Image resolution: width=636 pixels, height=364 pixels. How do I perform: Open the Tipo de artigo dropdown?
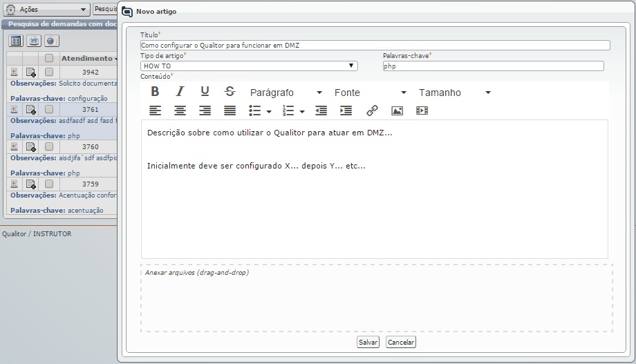click(249, 66)
